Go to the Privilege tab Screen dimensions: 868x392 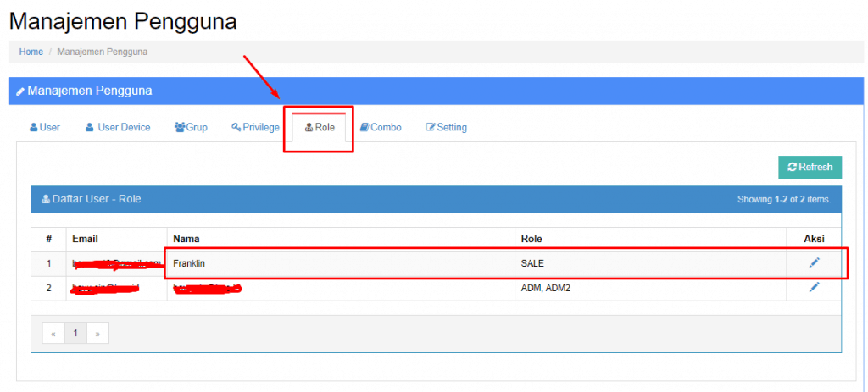(x=256, y=127)
